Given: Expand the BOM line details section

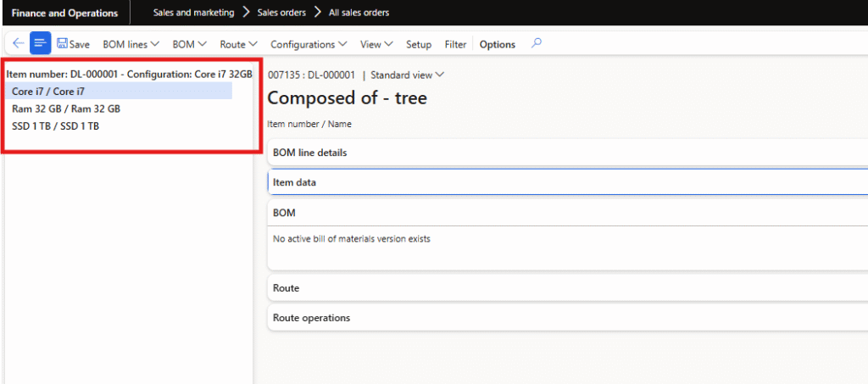Looking at the screenshot, I should point(309,153).
